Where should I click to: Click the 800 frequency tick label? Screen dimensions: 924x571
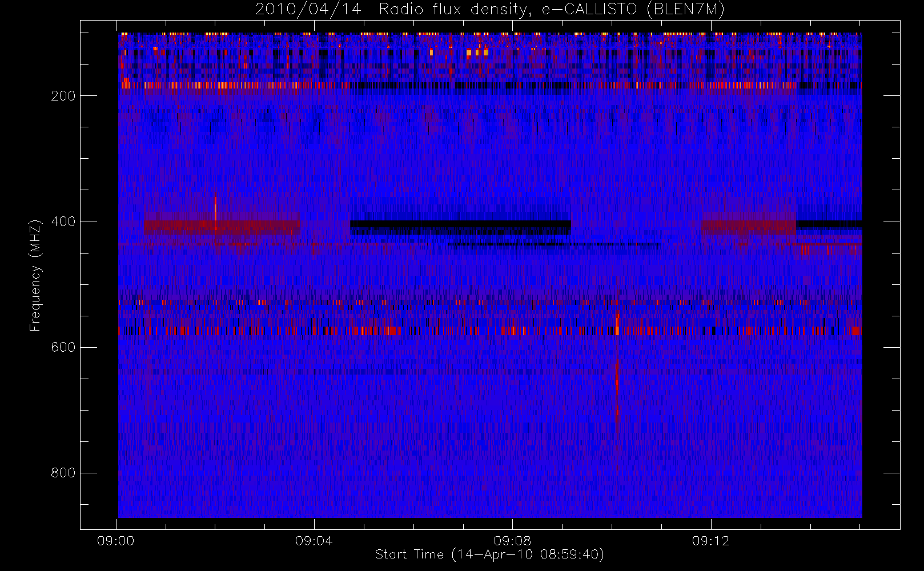(63, 473)
